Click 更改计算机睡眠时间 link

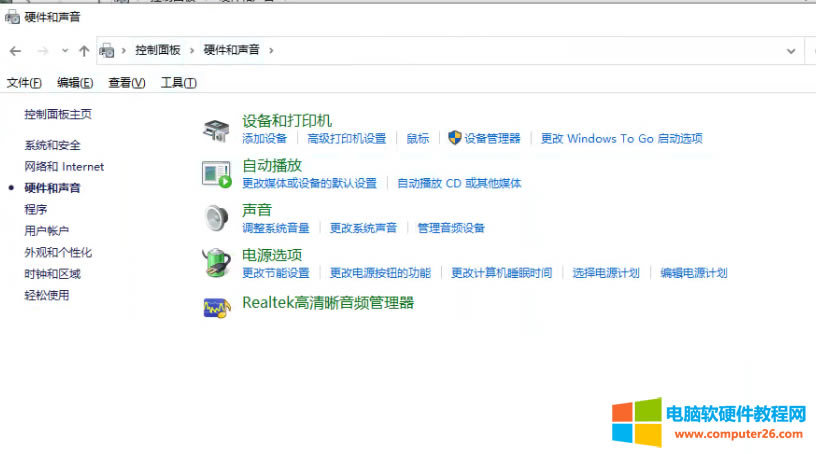coord(502,273)
